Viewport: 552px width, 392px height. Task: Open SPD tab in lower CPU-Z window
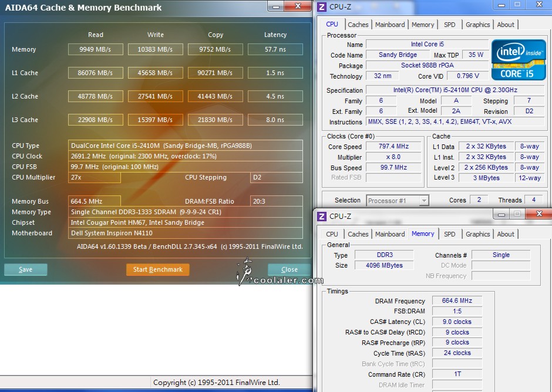450,234
